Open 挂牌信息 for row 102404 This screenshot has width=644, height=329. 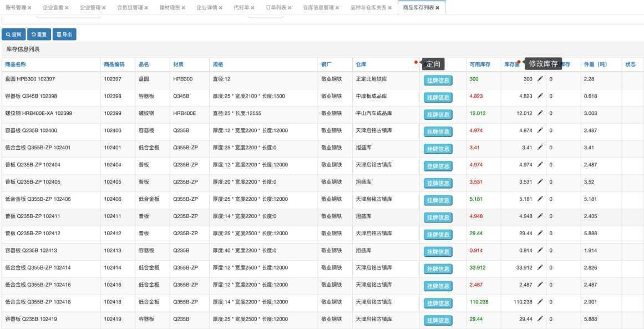tap(438, 166)
